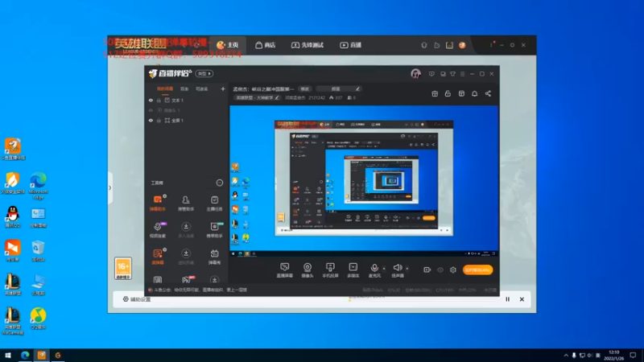Screen dimensions: 644x362
Task: Open the 直播 live tab in League client
Action: coord(351,45)
